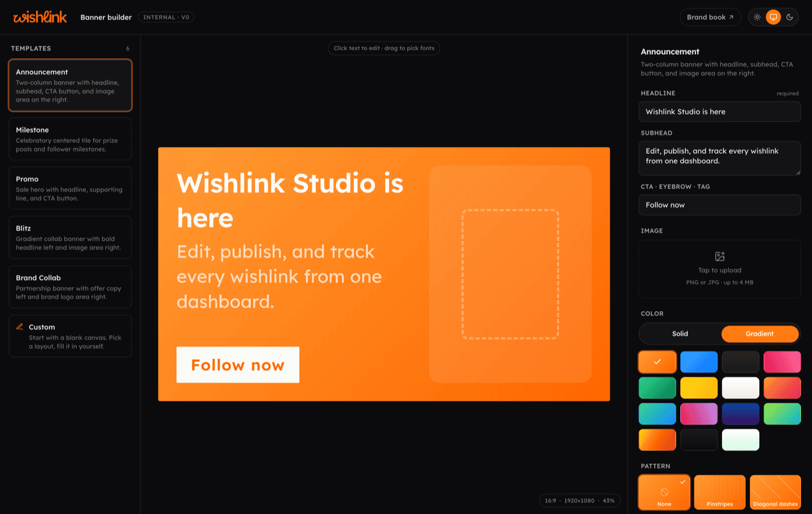Click the Follow now button on banner
Image resolution: width=812 pixels, height=514 pixels.
pyautogui.click(x=238, y=365)
